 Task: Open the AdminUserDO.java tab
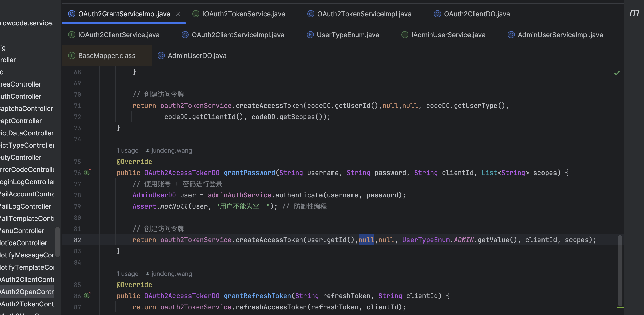coord(197,56)
